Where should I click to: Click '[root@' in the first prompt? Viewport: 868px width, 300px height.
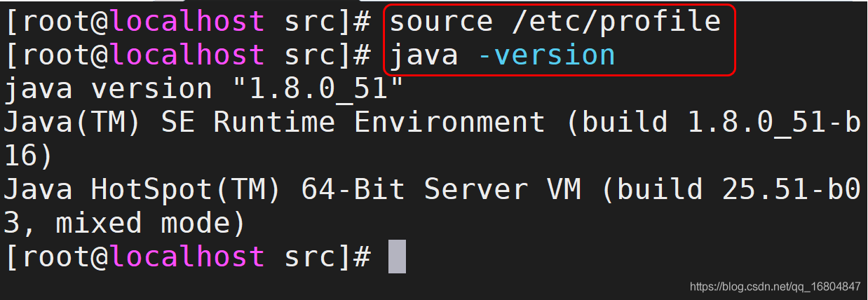coord(56,22)
